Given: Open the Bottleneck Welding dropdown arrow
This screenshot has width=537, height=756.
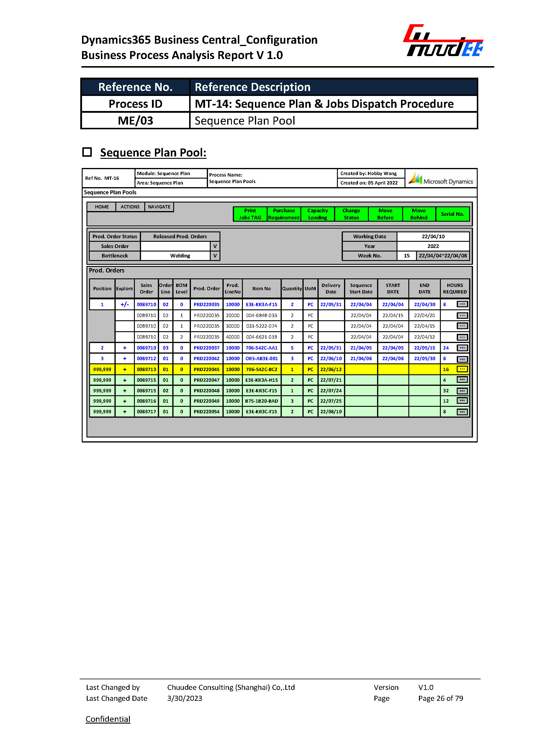Looking at the screenshot, I should [215, 256].
